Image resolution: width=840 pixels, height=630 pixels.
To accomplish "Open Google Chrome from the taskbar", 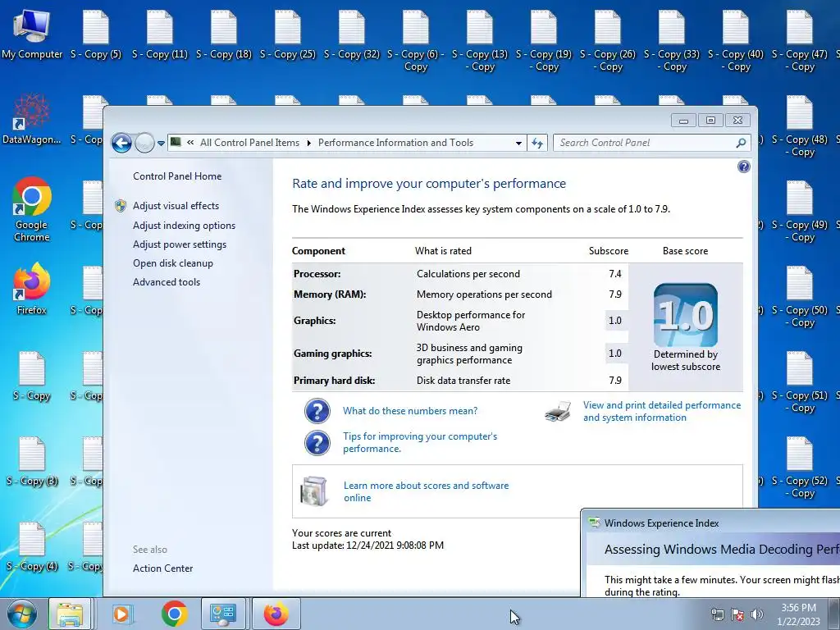I will (x=174, y=614).
